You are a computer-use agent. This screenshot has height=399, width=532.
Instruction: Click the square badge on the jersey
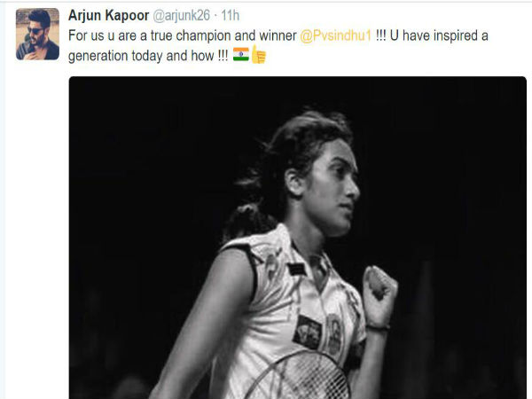[308, 332]
